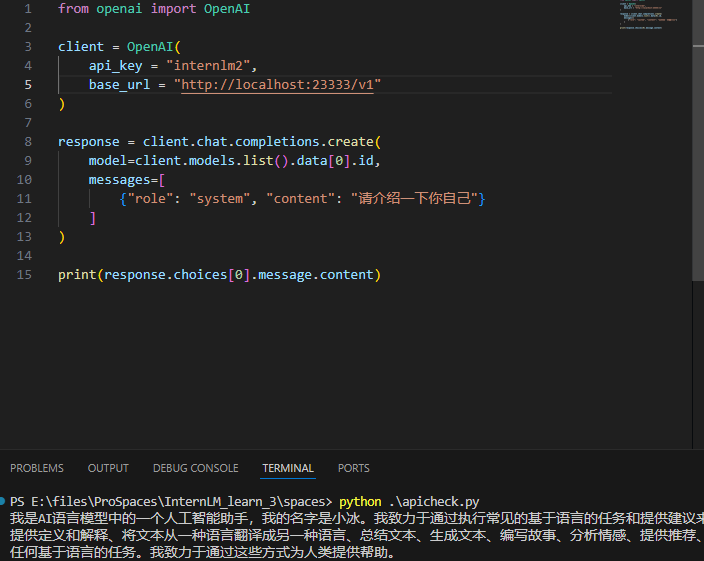Click 'OpenAI' class name on line 1
Image resolution: width=704 pixels, height=561 pixels.
point(227,9)
